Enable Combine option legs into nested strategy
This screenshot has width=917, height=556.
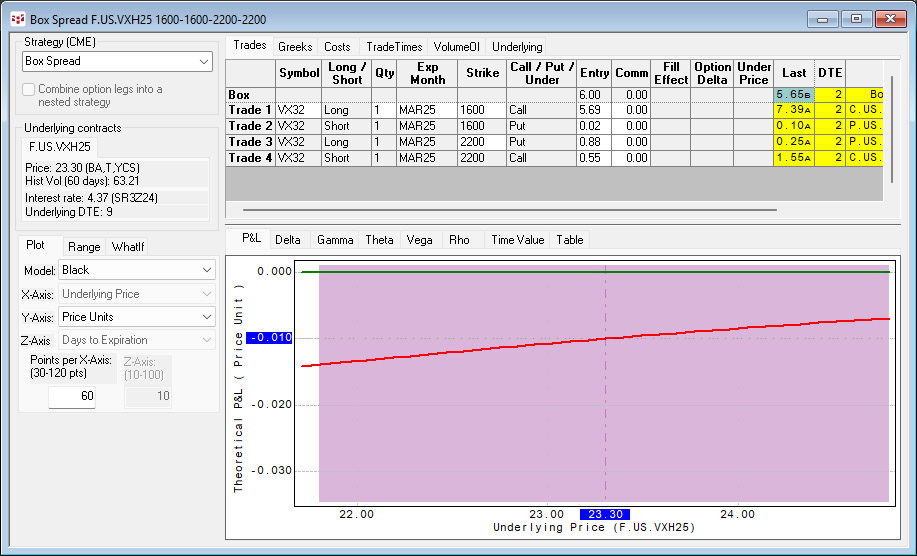[x=29, y=90]
